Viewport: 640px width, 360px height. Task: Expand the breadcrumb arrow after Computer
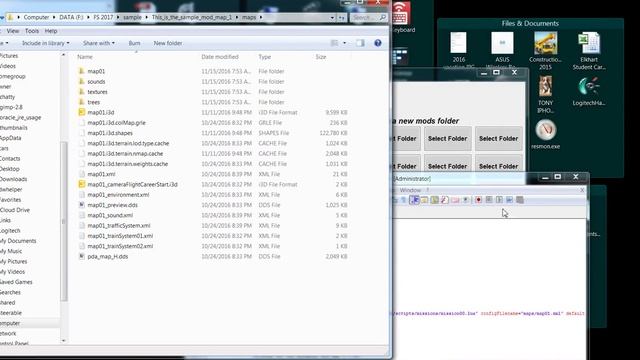pyautogui.click(x=53, y=17)
